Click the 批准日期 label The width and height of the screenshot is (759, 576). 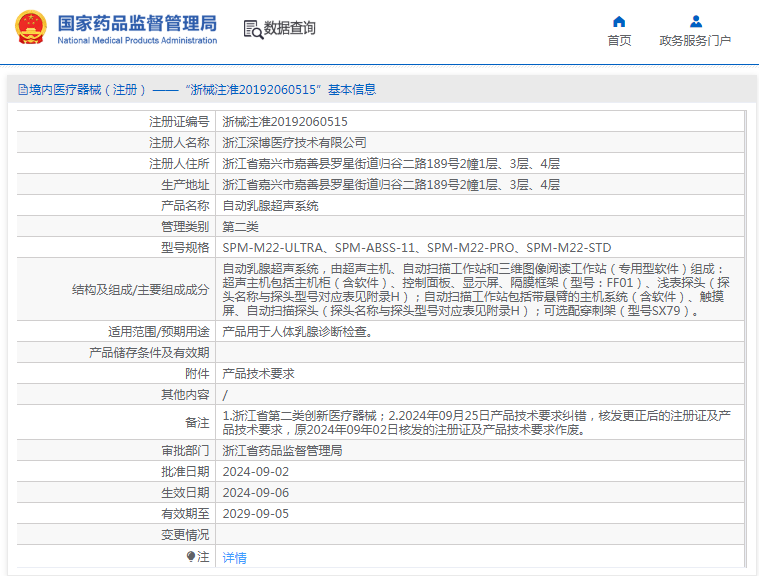point(185,471)
